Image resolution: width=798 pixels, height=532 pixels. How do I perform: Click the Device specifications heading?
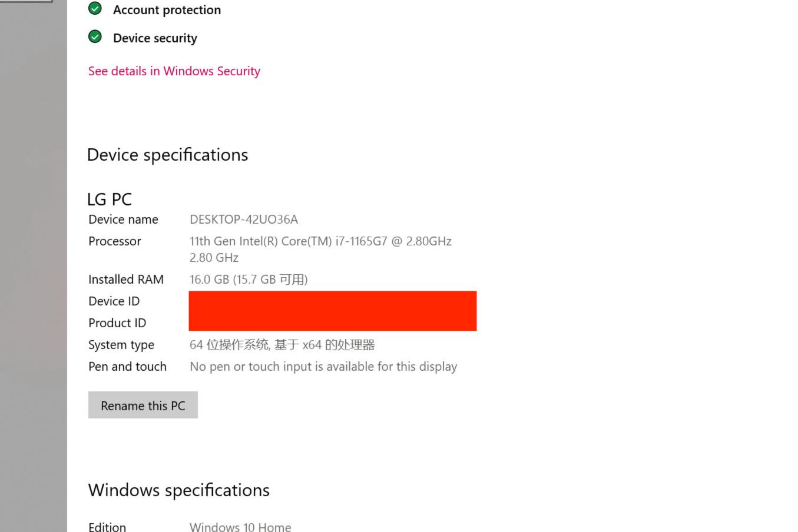(x=167, y=155)
